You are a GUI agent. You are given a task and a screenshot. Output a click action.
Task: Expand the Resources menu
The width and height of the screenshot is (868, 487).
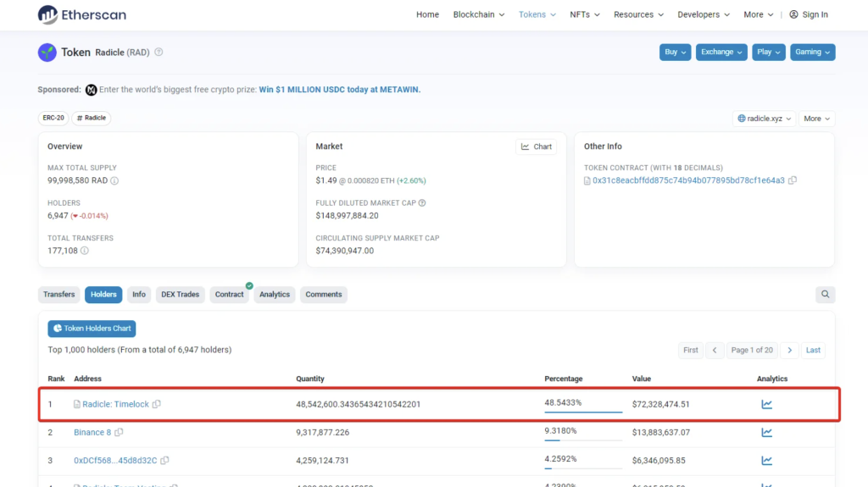point(638,14)
